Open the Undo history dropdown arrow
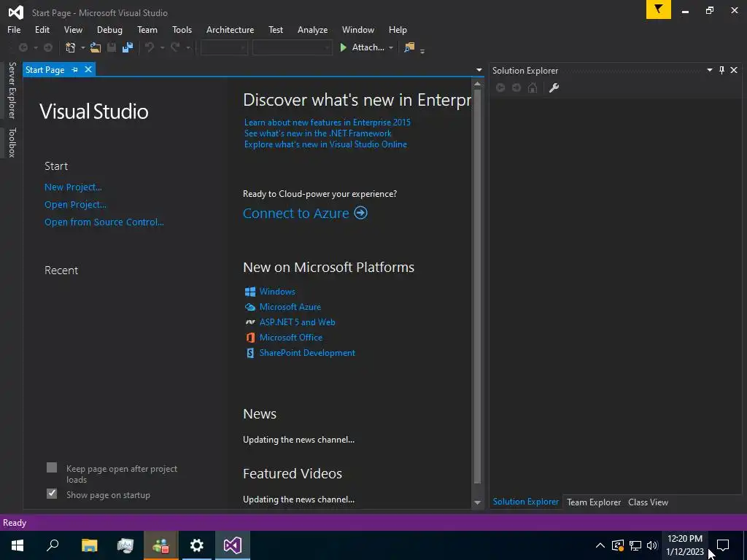747x560 pixels. coord(162,47)
